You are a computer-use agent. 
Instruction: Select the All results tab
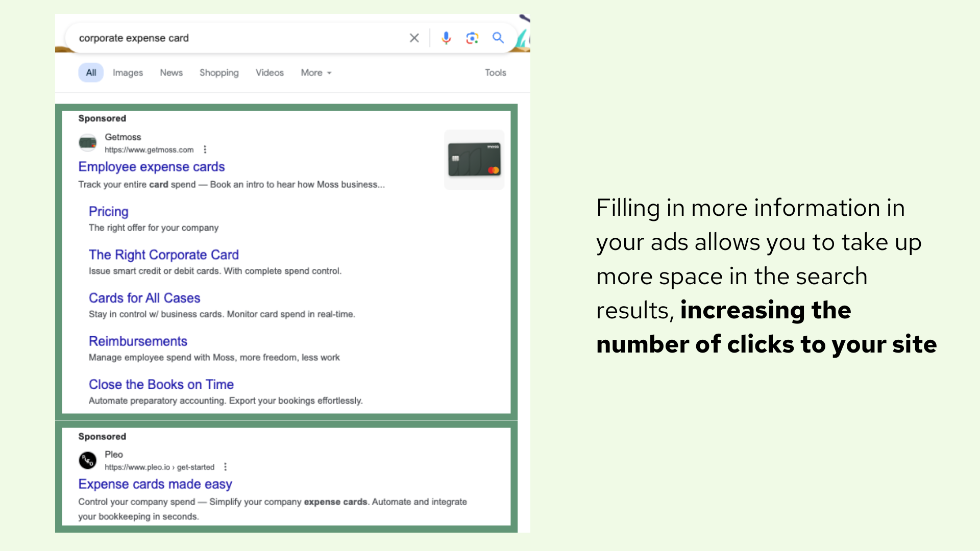click(x=91, y=72)
